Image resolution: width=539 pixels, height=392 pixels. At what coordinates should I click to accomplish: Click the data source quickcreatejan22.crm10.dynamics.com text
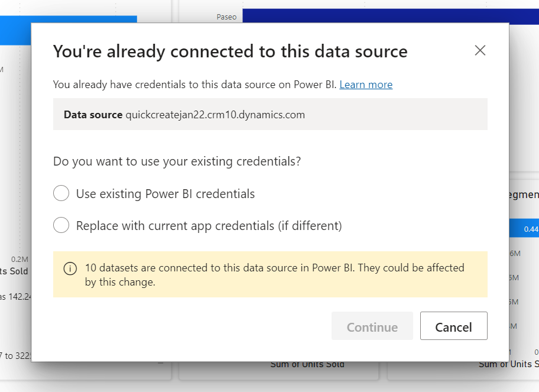point(215,114)
